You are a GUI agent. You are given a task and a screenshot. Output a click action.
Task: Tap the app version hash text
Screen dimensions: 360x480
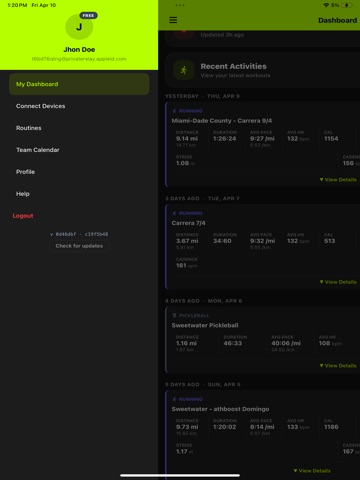(79, 234)
